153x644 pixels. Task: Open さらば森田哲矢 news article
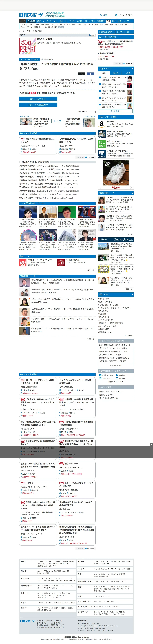[x=63, y=281]
